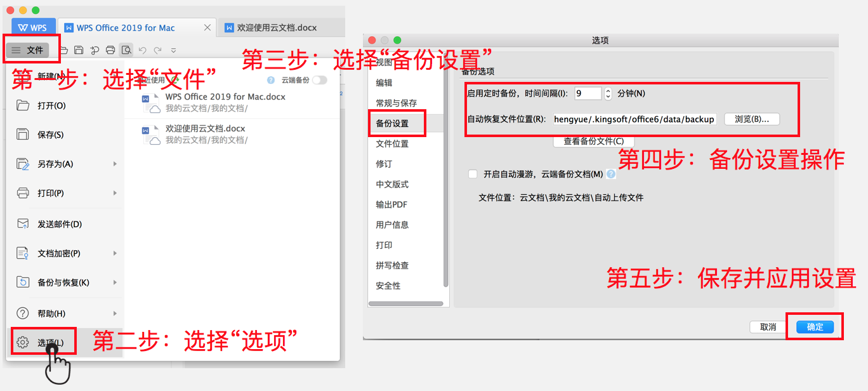This screenshot has width=868, height=391.
Task: Expand the 帮助(H) submenu arrow
Action: click(115, 314)
